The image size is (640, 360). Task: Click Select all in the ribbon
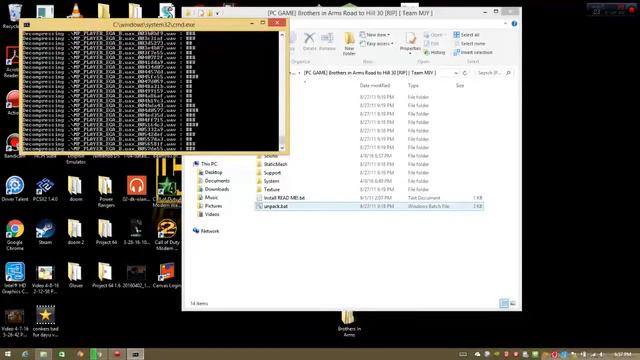pyautogui.click(x=466, y=35)
